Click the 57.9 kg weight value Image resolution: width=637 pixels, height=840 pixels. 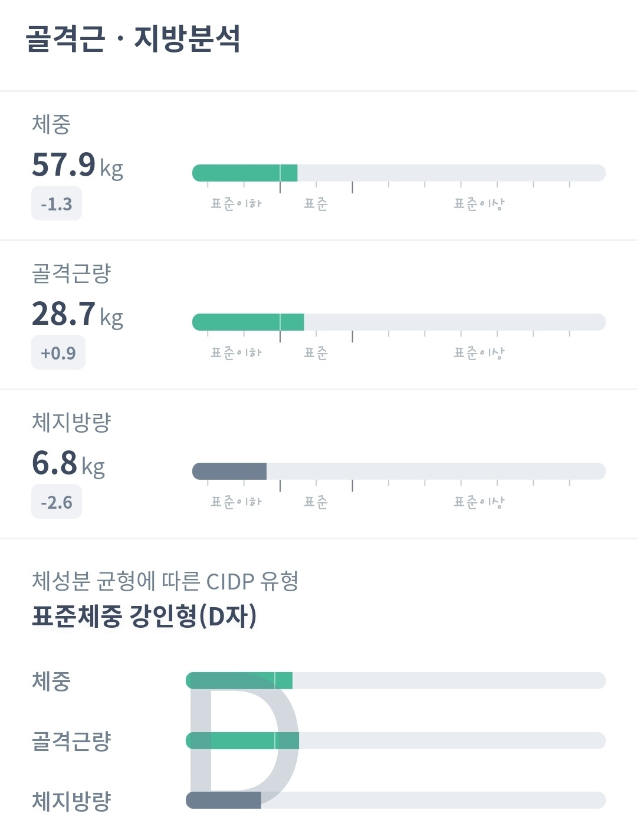77,165
